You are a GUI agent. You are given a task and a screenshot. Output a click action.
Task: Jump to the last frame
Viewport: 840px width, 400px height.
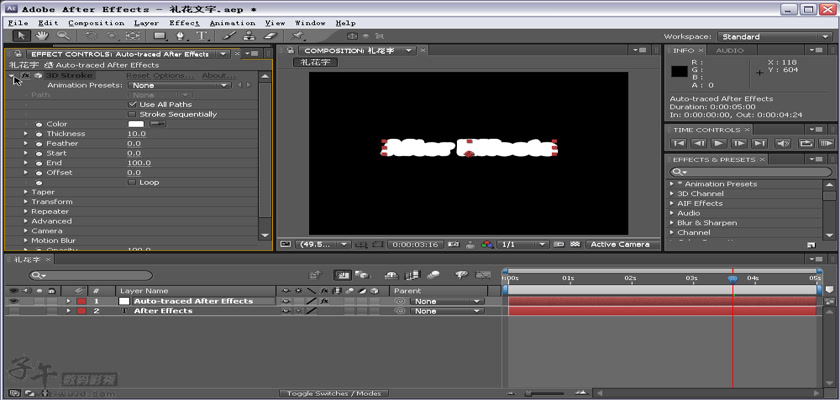760,143
